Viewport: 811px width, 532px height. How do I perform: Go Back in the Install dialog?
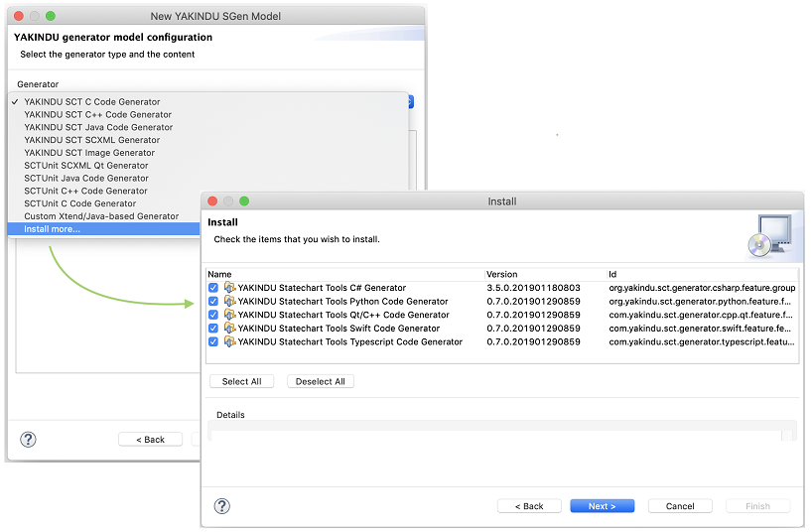click(x=529, y=506)
